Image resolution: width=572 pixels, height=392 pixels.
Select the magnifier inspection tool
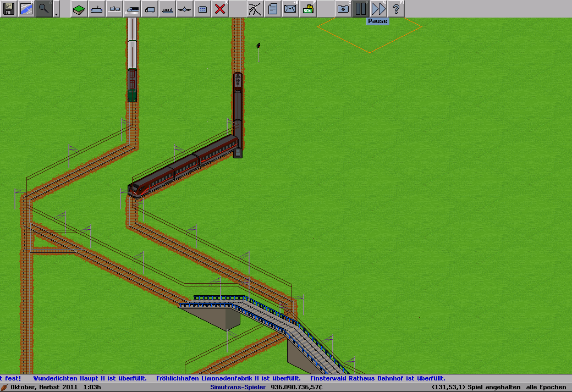44,8
